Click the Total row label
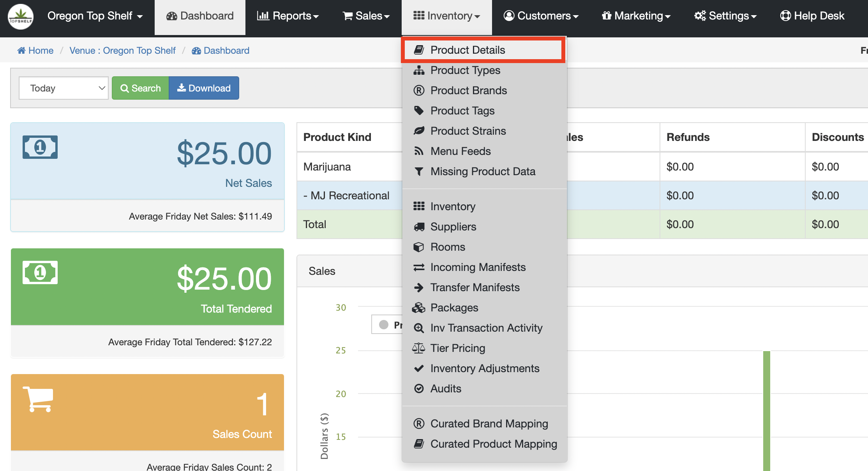The height and width of the screenshot is (471, 868). point(315,224)
